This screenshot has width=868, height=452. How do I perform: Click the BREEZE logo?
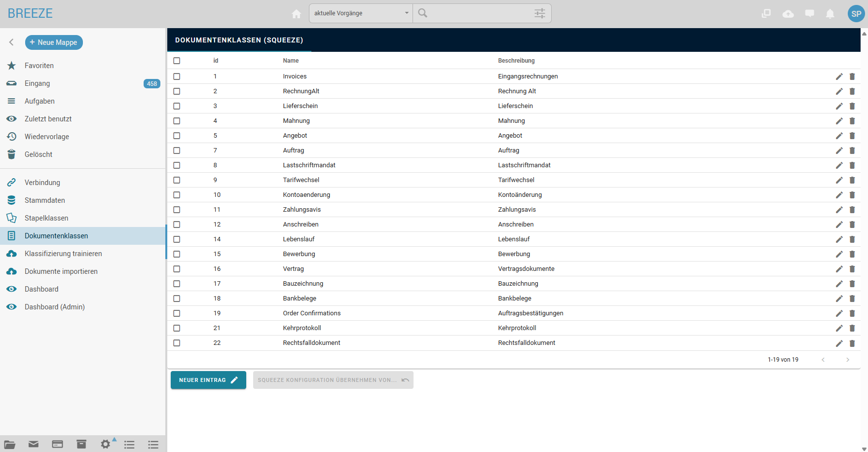point(30,13)
